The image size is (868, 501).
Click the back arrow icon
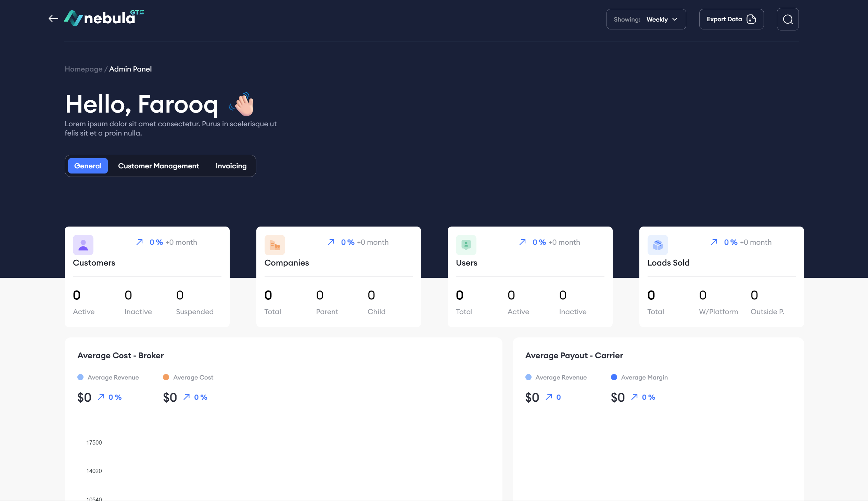pyautogui.click(x=53, y=18)
